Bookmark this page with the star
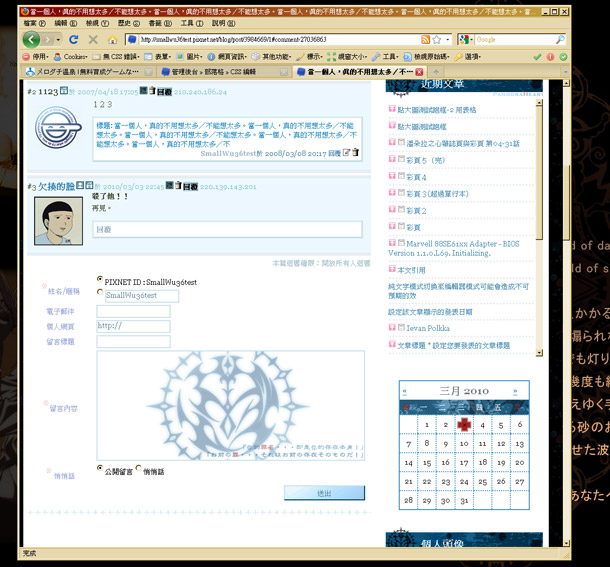Image resolution: width=610 pixels, height=567 pixels. click(x=436, y=39)
